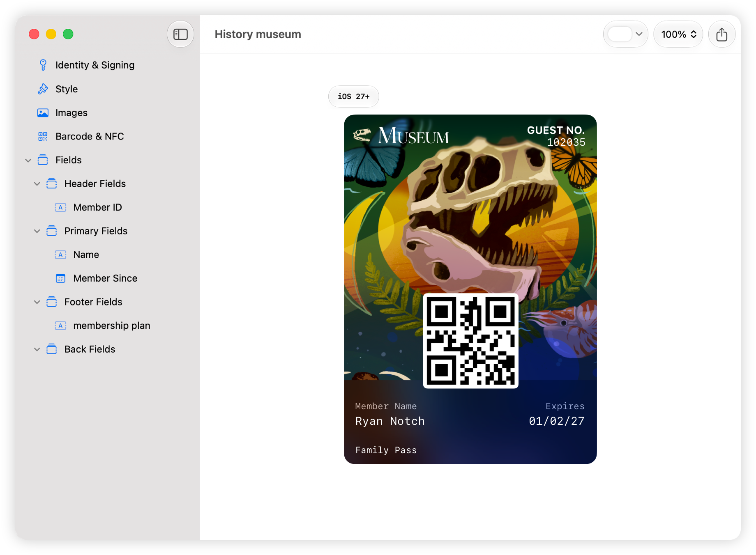Select Barcode & NFC sidebar item
This screenshot has width=756, height=555.
107,136
